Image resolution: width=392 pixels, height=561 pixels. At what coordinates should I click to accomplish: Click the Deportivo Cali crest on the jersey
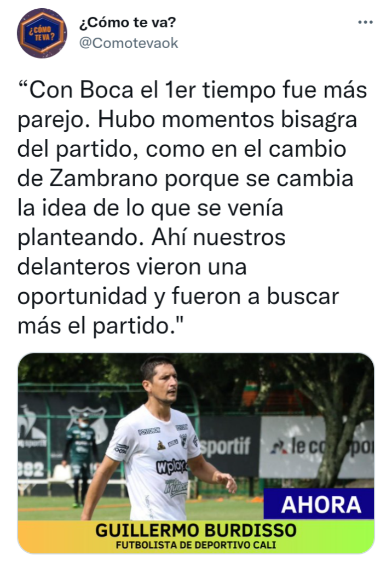point(183,440)
